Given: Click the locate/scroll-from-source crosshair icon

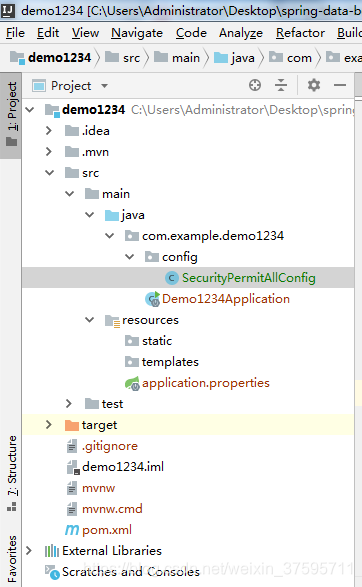Looking at the screenshot, I should (255, 85).
